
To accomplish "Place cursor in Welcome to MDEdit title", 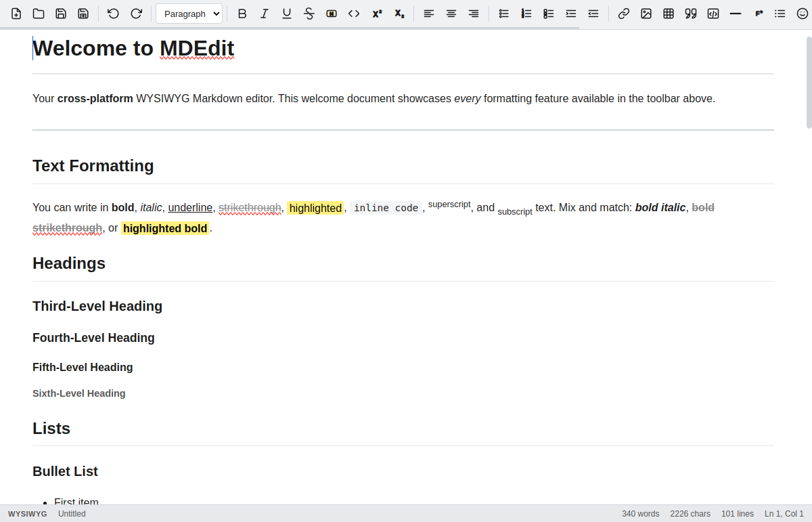I will pyautogui.click(x=133, y=48).
